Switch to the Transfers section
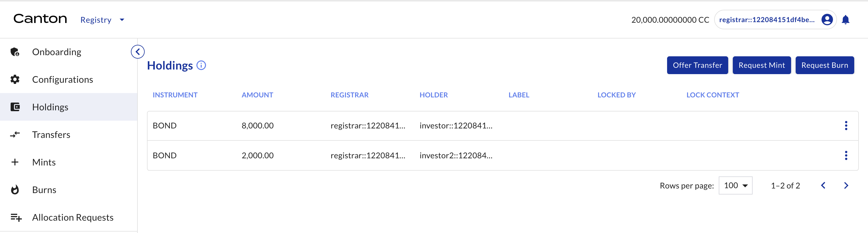Viewport: 868px width, 233px height. (x=51, y=134)
